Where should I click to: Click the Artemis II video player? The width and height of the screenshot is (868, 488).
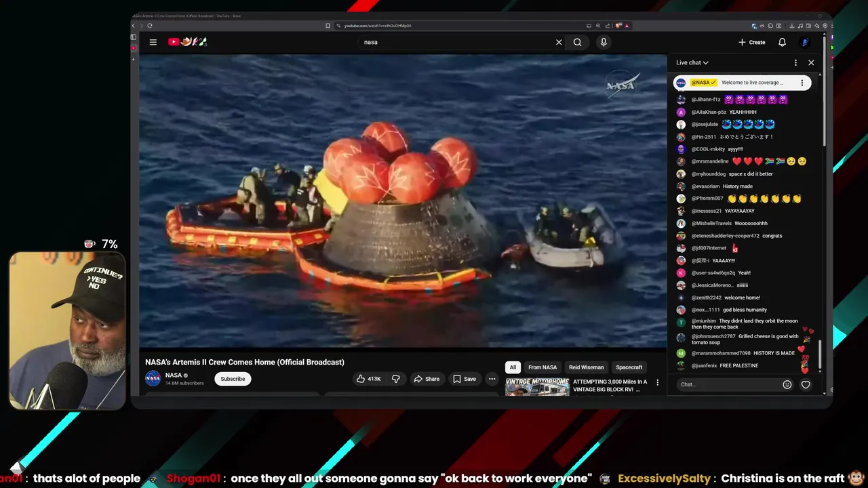pyautogui.click(x=403, y=201)
